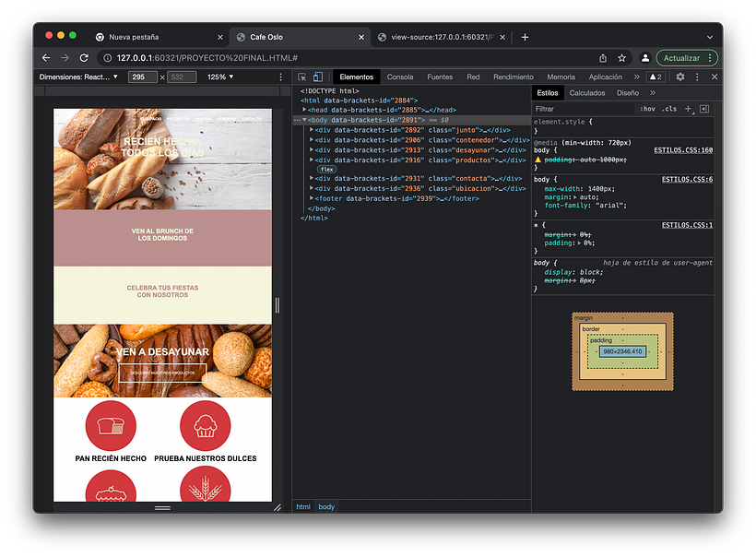Expand the div class ubicacion

[312, 188]
